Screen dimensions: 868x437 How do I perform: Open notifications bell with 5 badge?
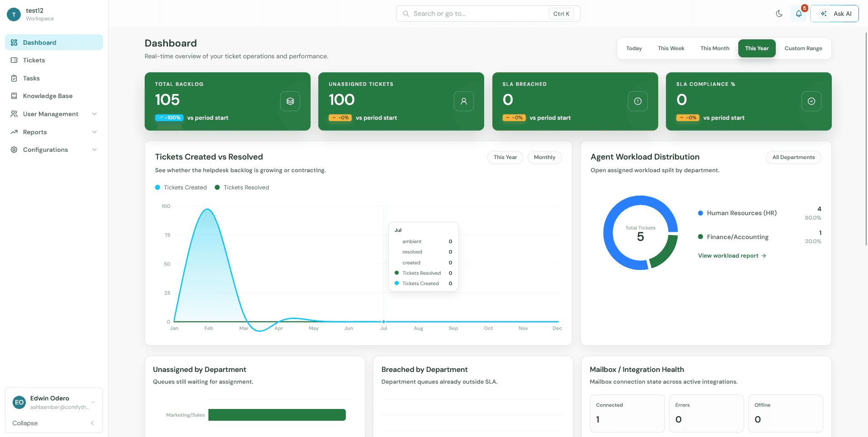click(799, 14)
